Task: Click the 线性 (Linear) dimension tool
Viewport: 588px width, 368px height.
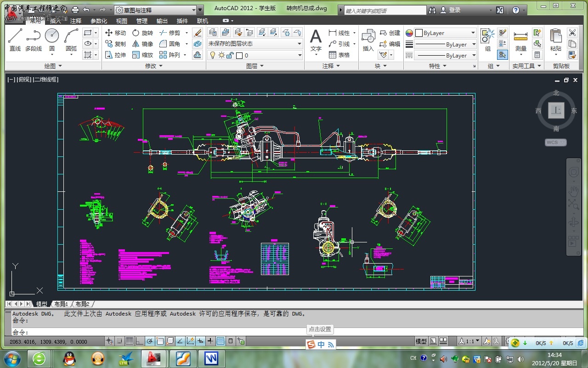Action: [x=339, y=33]
